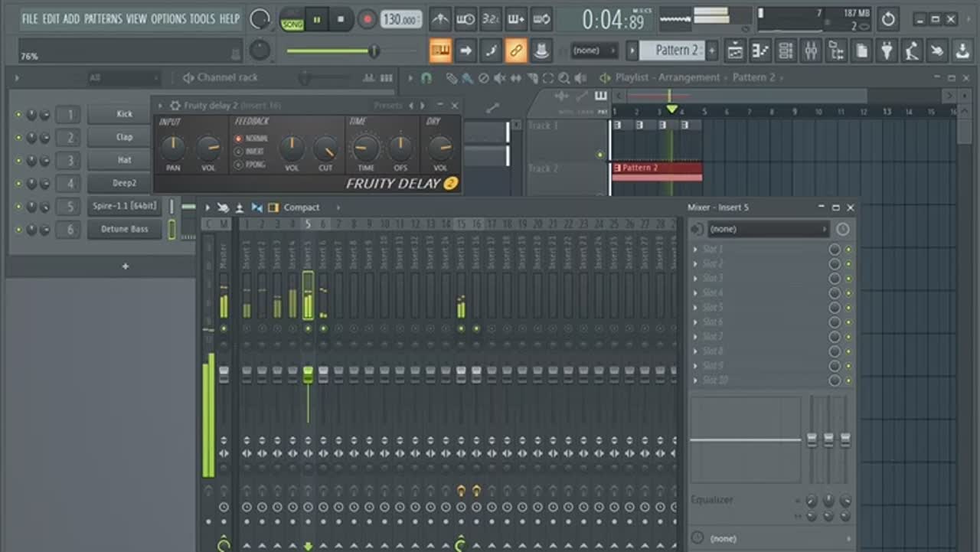Screen dimensions: 980x552
Task: Select the P.PONG feedback mode radio button
Action: 239,165
